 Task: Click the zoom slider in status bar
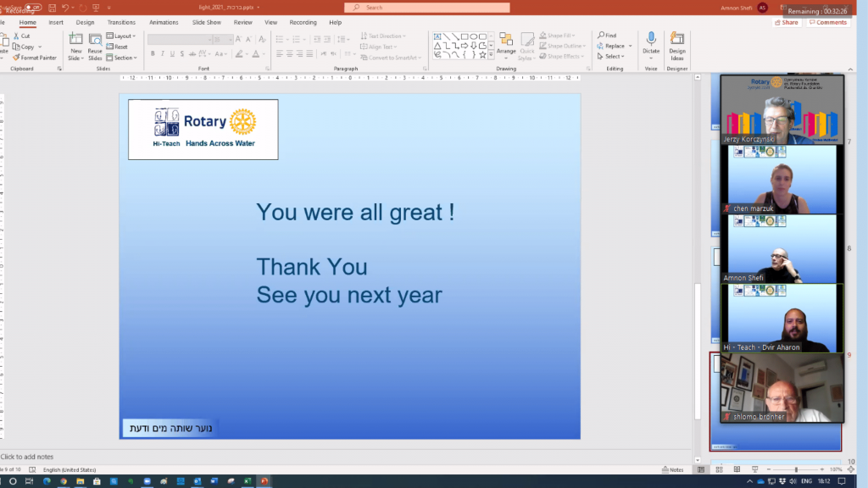point(795,469)
